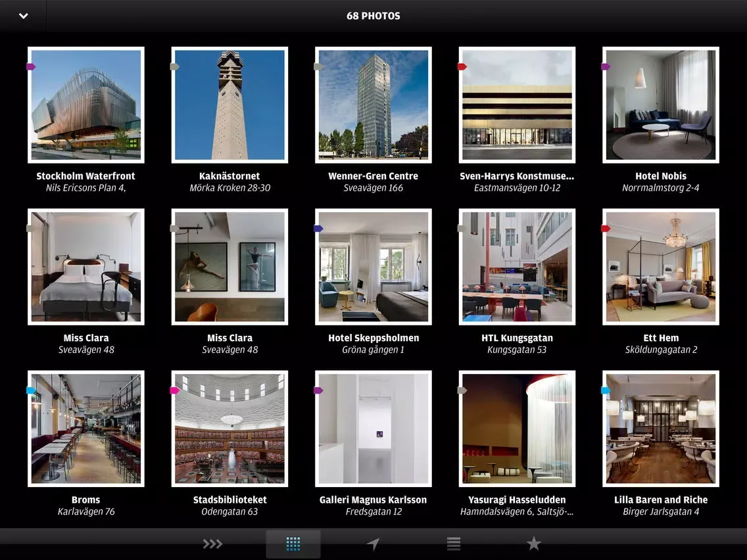Click the gray tag on HTL Kungsgatan
Viewport: 747px width, 560px height.
462,229
